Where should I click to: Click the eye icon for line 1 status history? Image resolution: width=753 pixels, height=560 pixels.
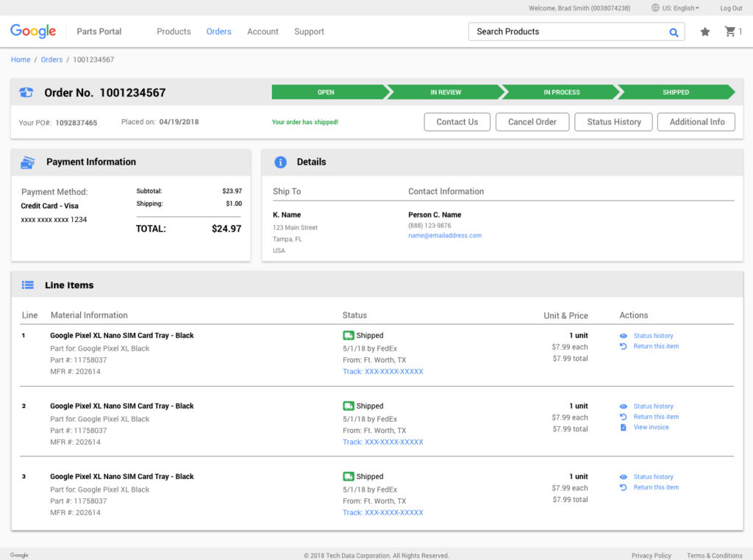tap(624, 336)
